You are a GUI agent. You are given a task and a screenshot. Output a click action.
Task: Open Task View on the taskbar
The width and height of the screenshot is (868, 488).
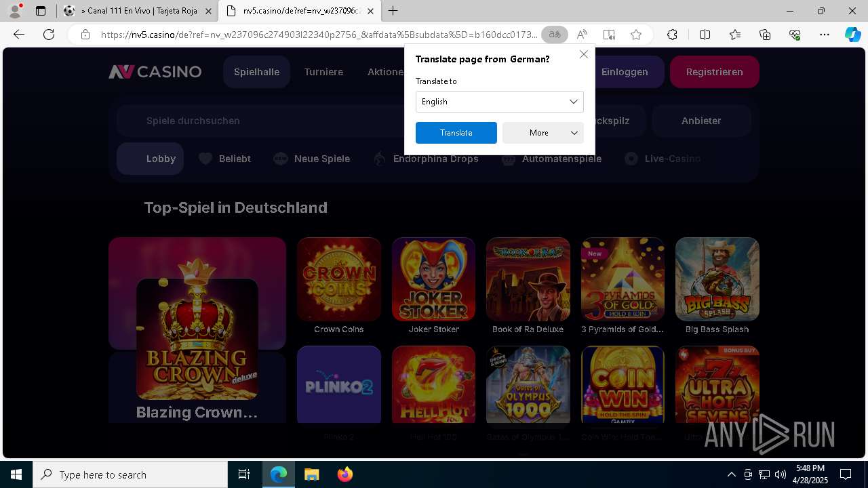coord(244,474)
